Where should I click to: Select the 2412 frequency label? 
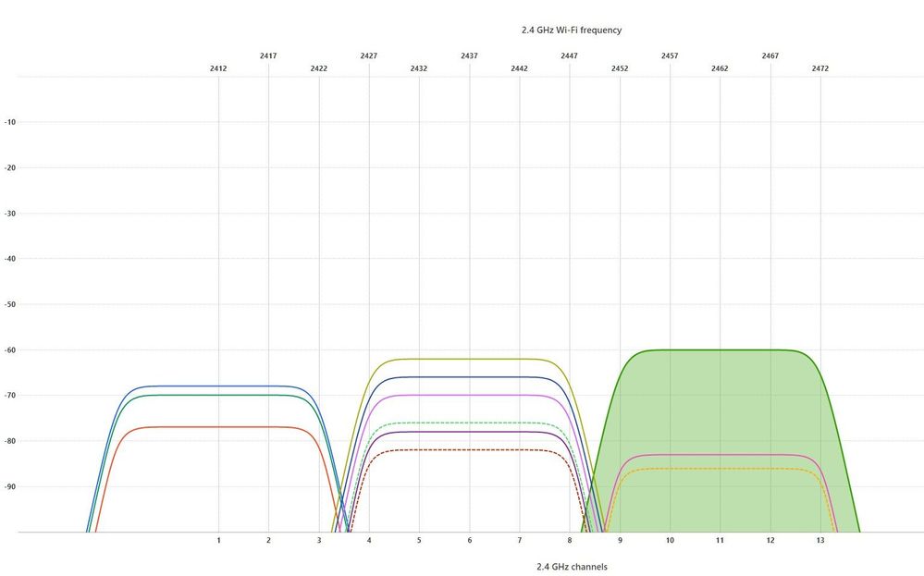[x=218, y=69]
